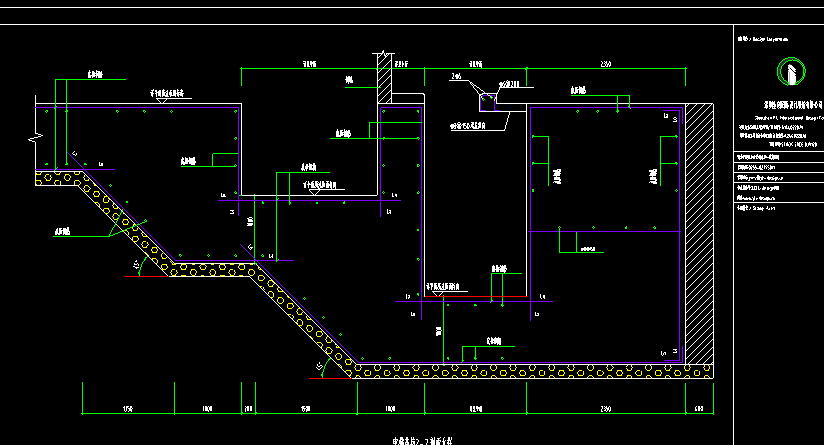
Task: Click the green circular company logo in title block
Action: tap(791, 71)
